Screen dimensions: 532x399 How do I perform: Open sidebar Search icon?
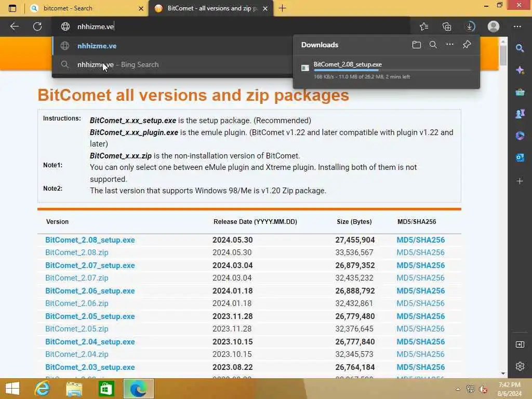(520, 48)
